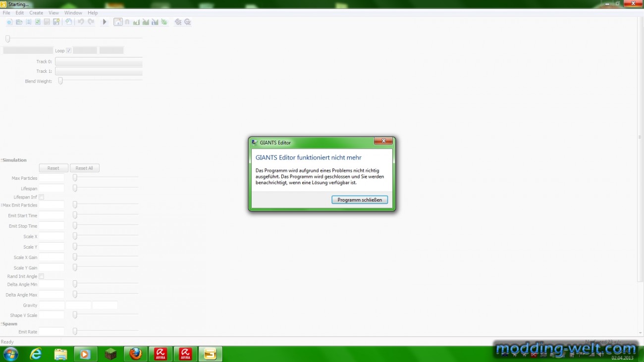
Task: Click the Emit Rate slider handle
Action: click(75, 331)
